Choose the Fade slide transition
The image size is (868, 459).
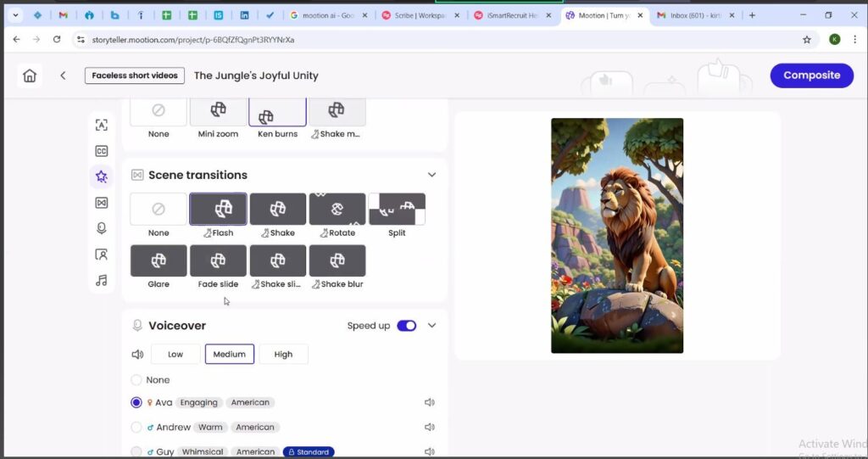click(x=218, y=260)
